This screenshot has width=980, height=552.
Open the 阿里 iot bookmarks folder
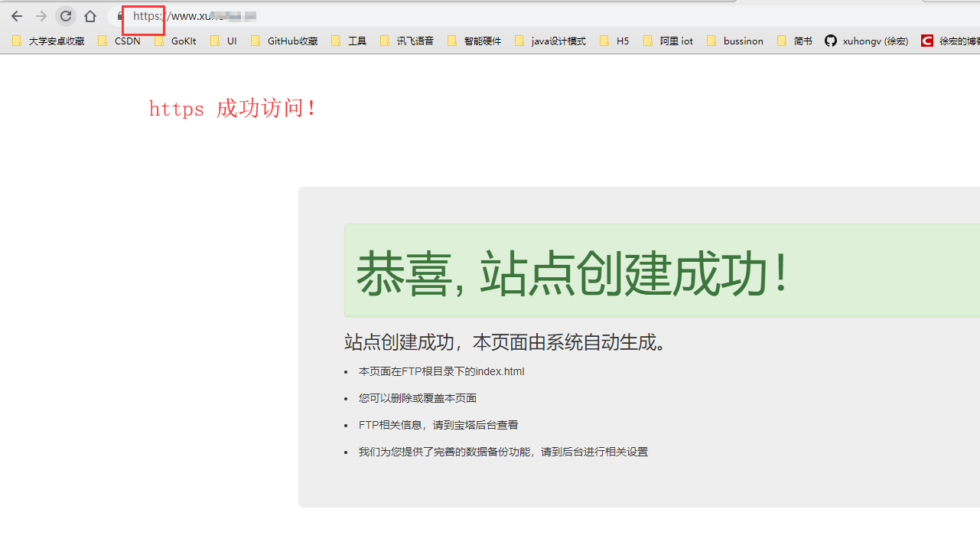coord(668,41)
